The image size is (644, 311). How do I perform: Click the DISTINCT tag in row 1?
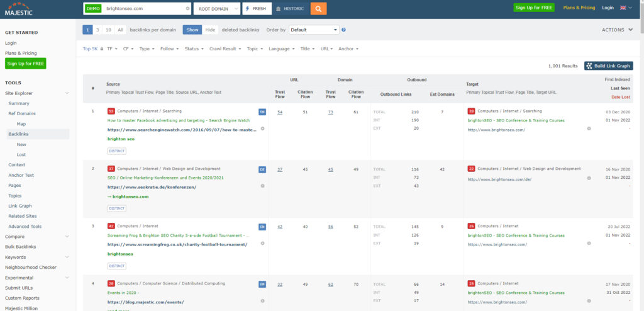coord(116,151)
